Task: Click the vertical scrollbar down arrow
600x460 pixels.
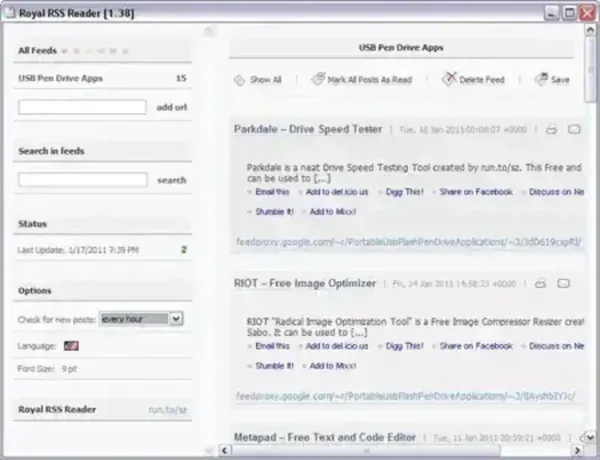Action: [590, 437]
